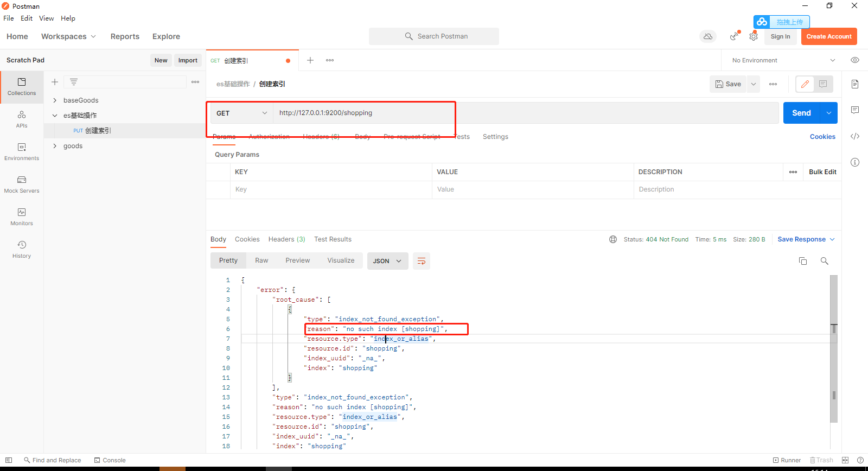Open the Collections sidebar panel

click(22, 87)
